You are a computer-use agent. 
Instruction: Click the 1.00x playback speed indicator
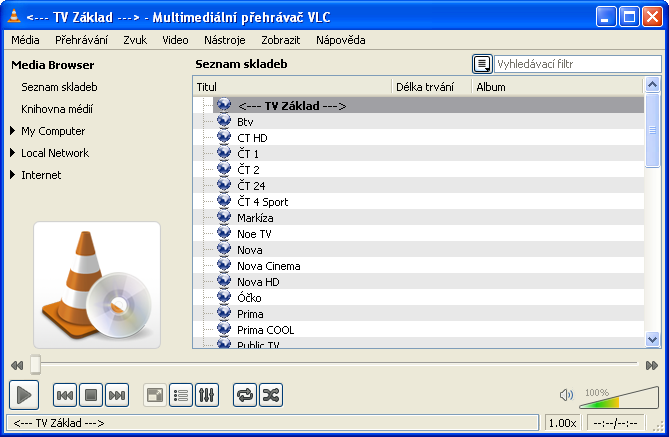pos(562,423)
